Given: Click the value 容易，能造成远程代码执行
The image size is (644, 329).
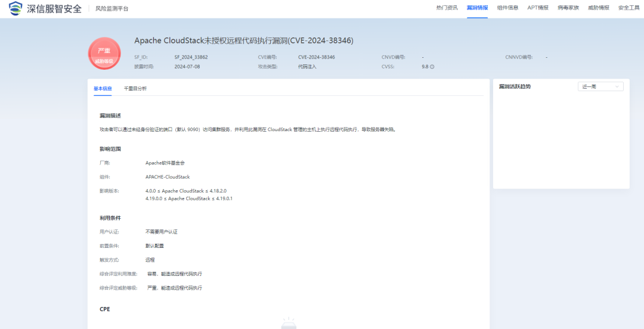Looking at the screenshot, I should click(175, 274).
